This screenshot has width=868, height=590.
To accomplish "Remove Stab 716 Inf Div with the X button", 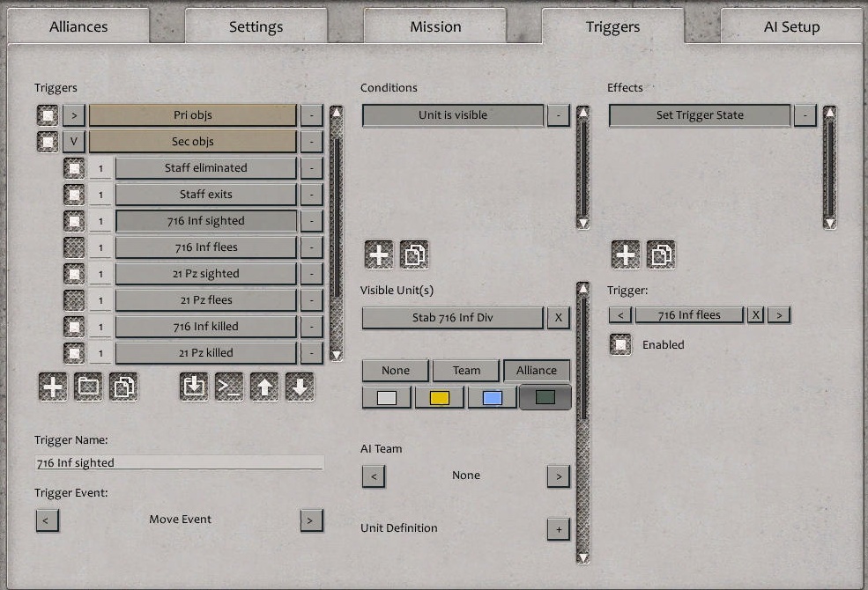I will [x=559, y=318].
